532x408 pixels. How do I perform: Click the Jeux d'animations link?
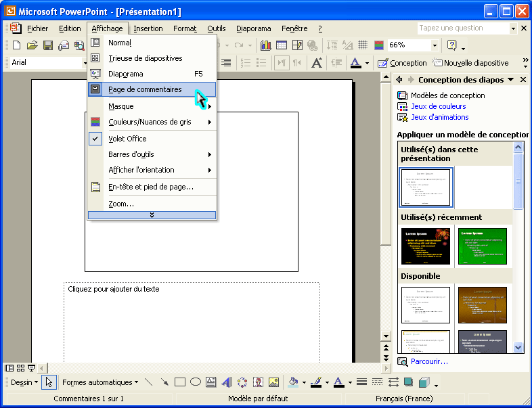pos(440,117)
